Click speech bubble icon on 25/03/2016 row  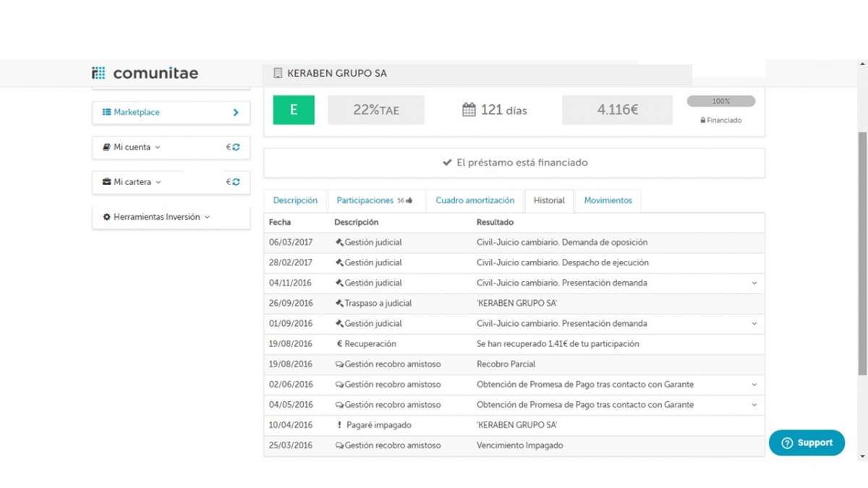pyautogui.click(x=339, y=445)
